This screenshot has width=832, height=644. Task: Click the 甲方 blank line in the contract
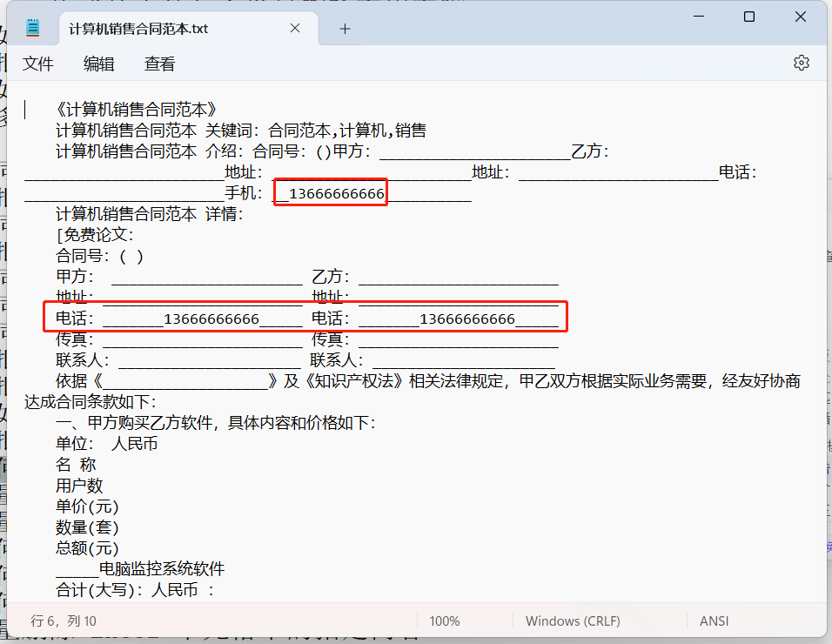tap(131, 276)
